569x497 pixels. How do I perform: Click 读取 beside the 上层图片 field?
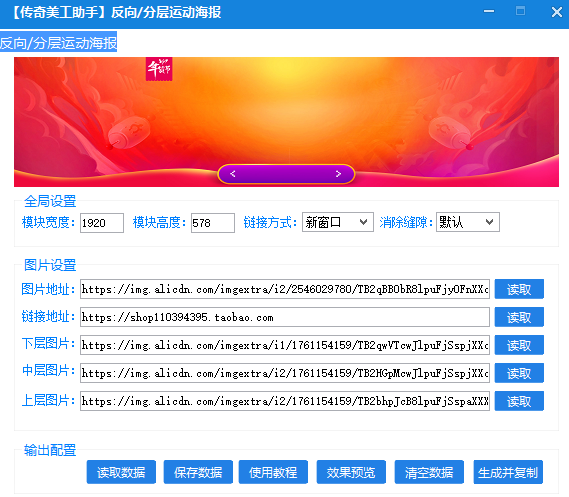[519, 401]
